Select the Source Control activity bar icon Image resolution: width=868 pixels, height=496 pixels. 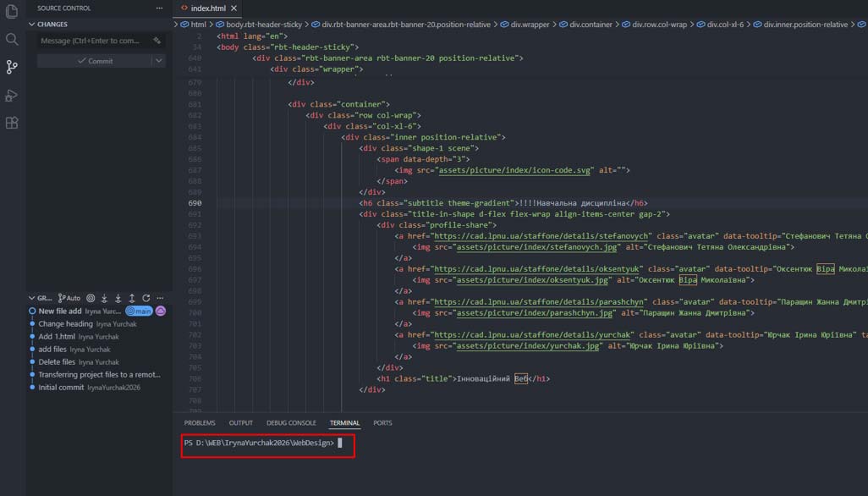[12, 67]
